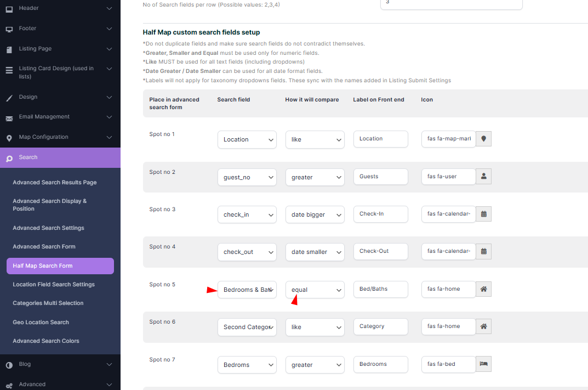Open the guest_no search field dropdown

coord(247,177)
